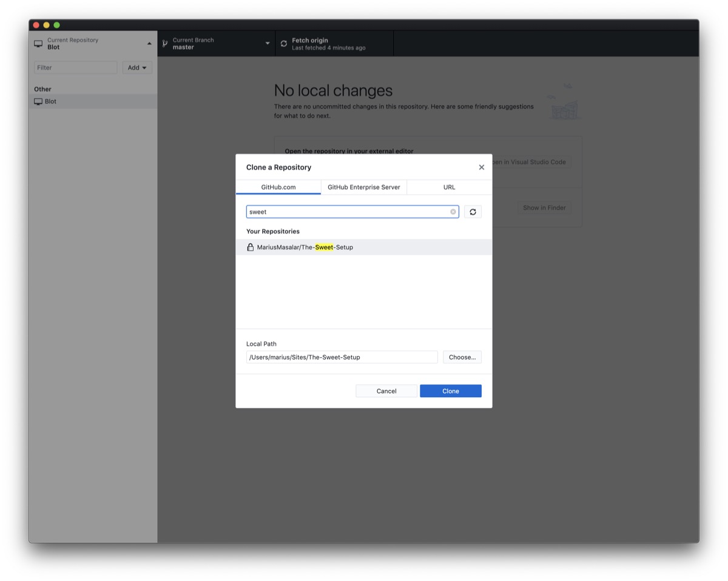Click the green maximize window button

pos(56,25)
